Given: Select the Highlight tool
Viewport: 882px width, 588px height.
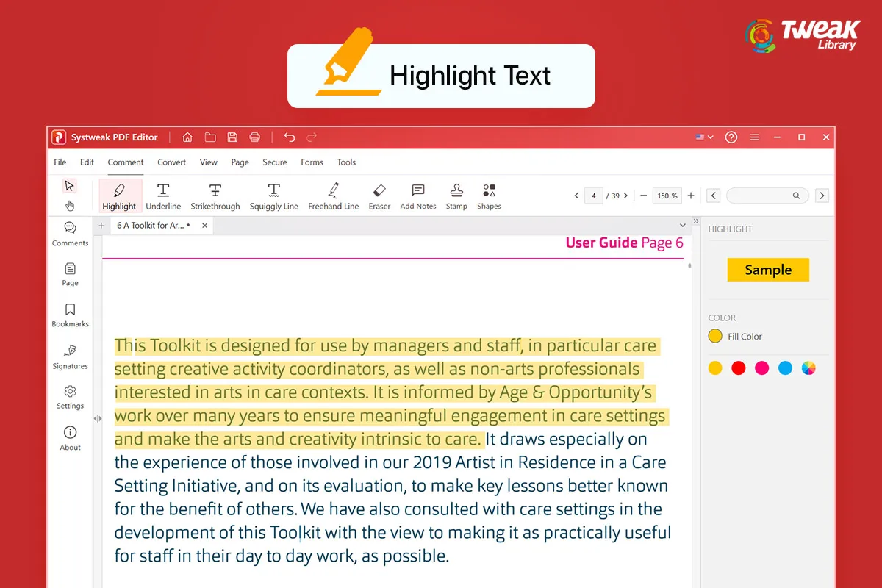Looking at the screenshot, I should click(x=119, y=195).
